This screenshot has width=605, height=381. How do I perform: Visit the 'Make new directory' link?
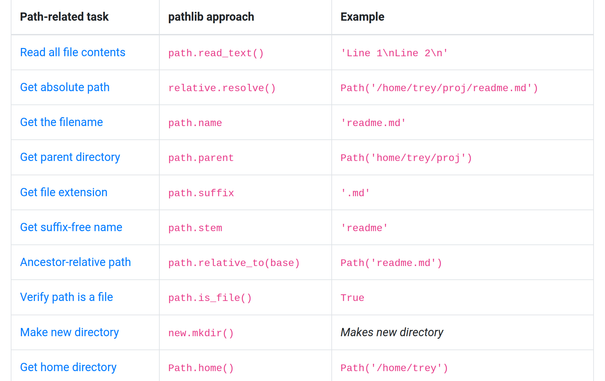(x=69, y=332)
